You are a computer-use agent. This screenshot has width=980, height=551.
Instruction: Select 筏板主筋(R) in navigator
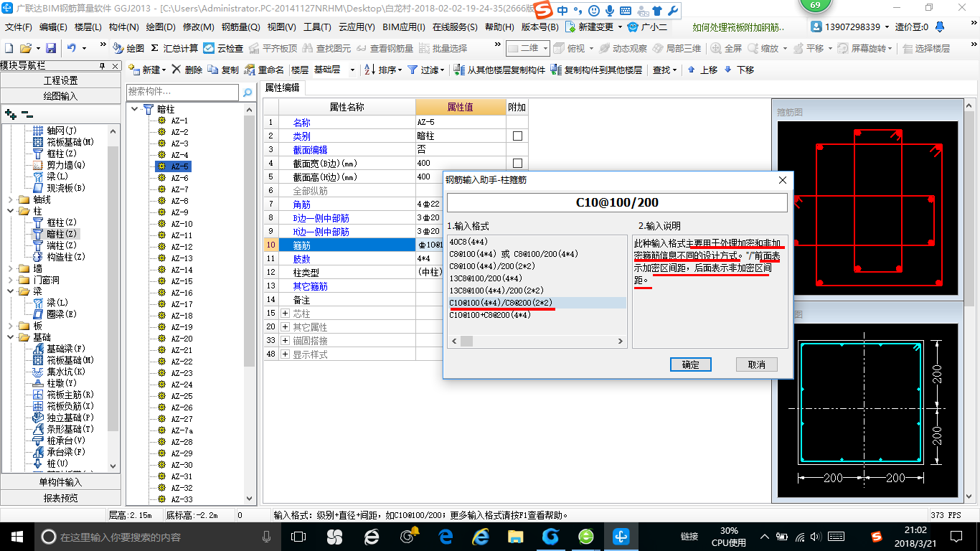point(70,395)
